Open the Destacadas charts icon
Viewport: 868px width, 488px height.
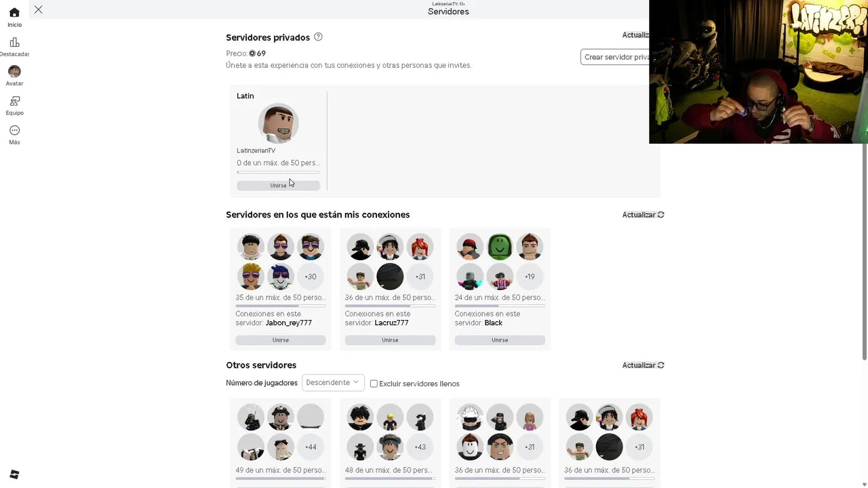14,42
